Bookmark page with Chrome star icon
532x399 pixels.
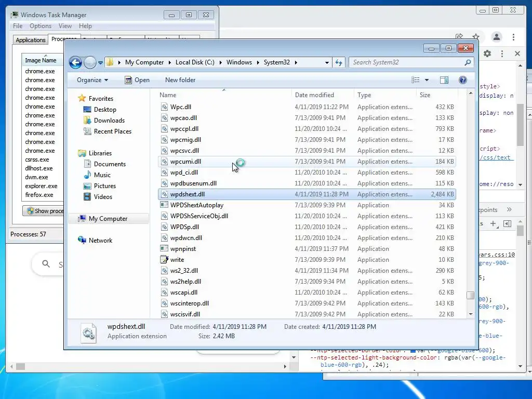[x=476, y=37]
